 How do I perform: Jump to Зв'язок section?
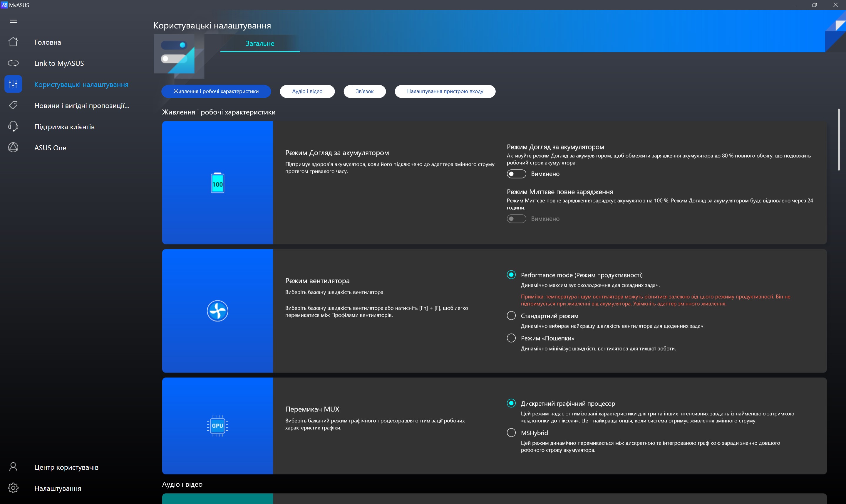click(364, 91)
